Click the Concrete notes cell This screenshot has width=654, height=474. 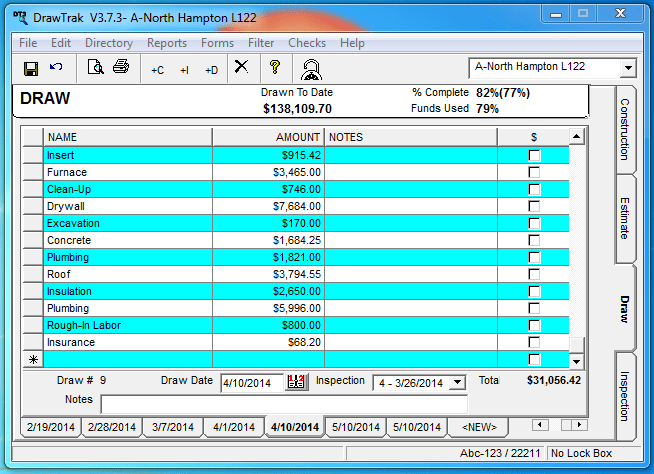[411, 240]
